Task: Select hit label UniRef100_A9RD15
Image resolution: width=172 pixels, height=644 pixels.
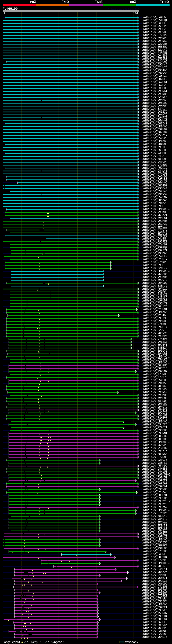Action: pos(154,289)
